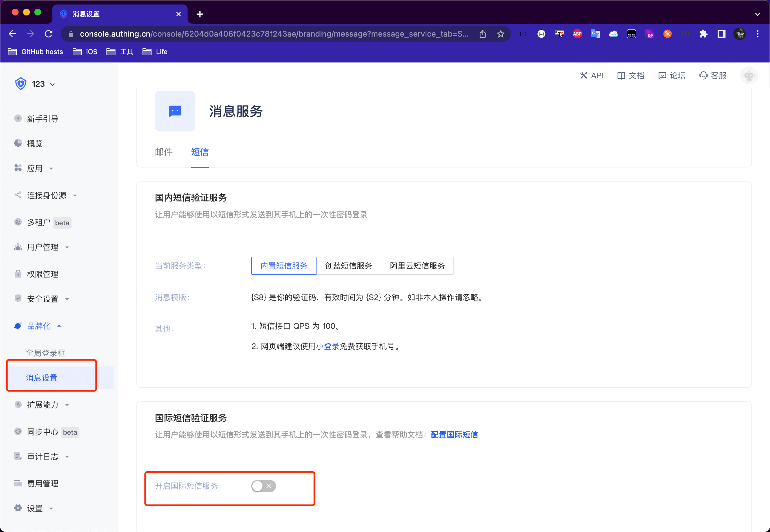Click the message service chat icon

(175, 111)
